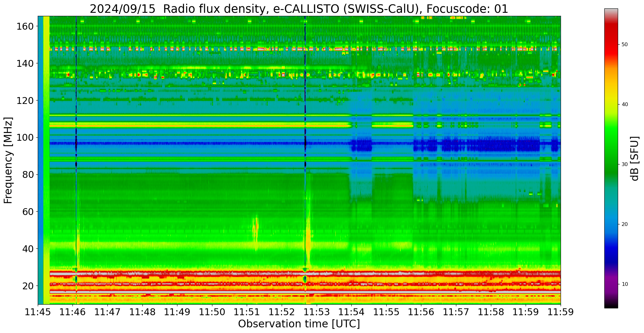Click the 'Observation time [UTC]' axis label
Screen dimensions: 644x333
[x=299, y=324]
